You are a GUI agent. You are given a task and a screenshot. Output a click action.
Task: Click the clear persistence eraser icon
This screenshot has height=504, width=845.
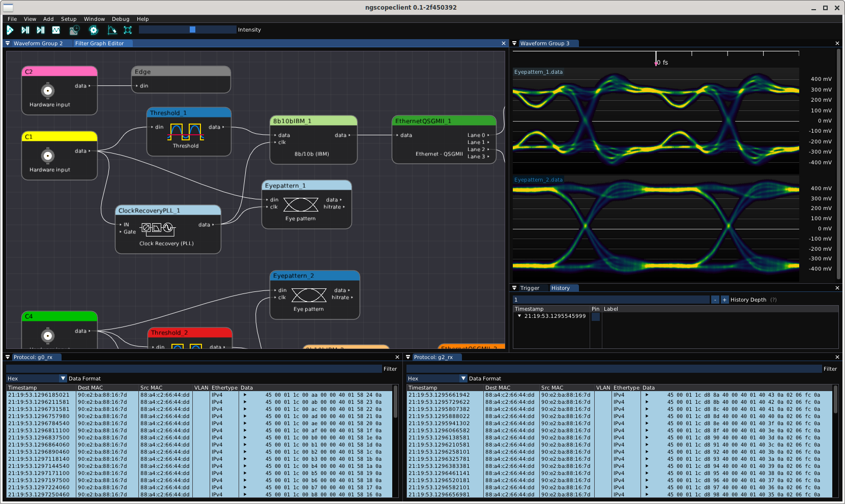click(x=112, y=30)
